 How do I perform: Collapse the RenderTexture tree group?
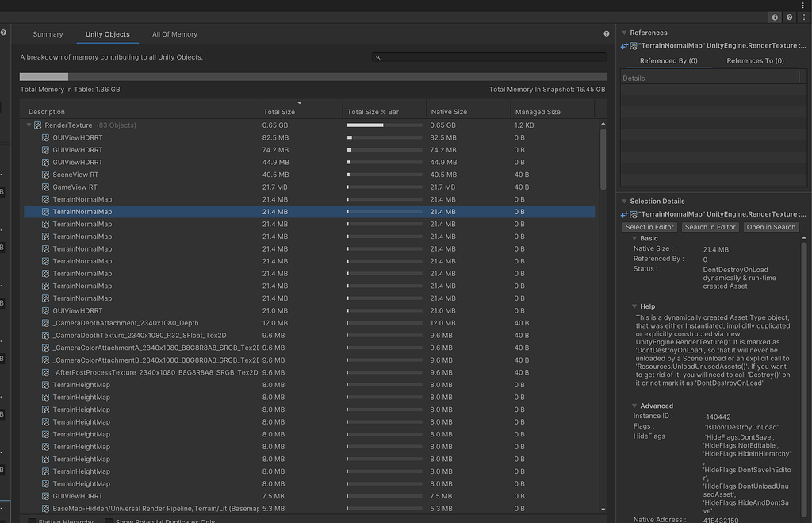click(29, 125)
